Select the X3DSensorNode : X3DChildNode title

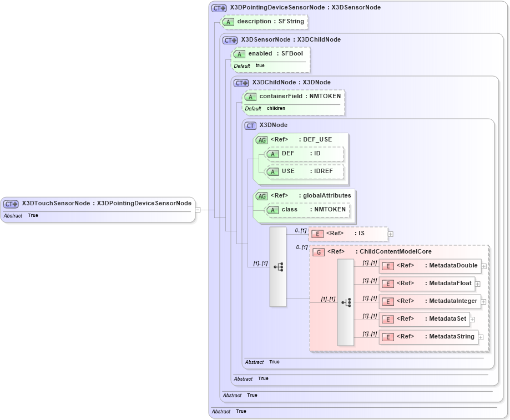(x=291, y=39)
